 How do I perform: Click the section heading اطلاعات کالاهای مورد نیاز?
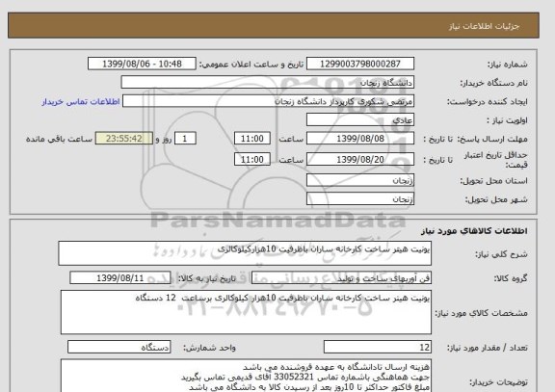point(474,231)
